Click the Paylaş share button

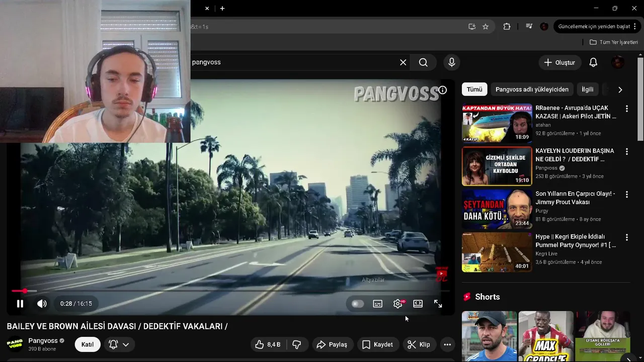(x=332, y=344)
